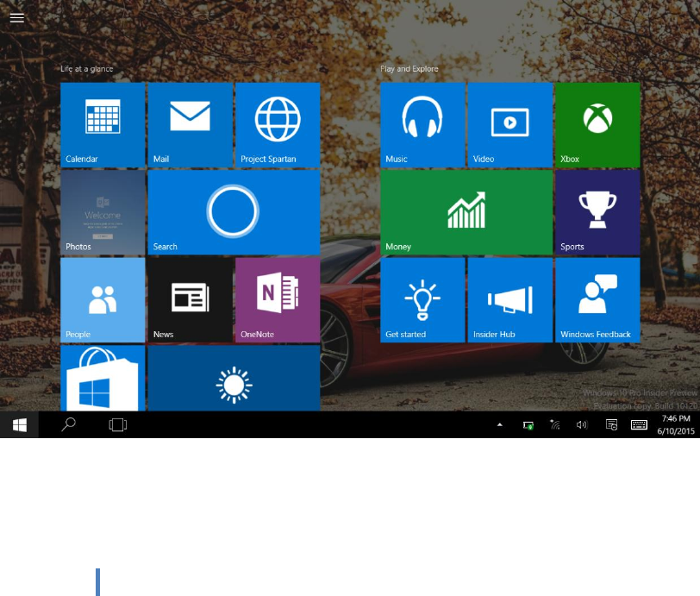
Task: Open the Music headphones tile
Action: (422, 125)
